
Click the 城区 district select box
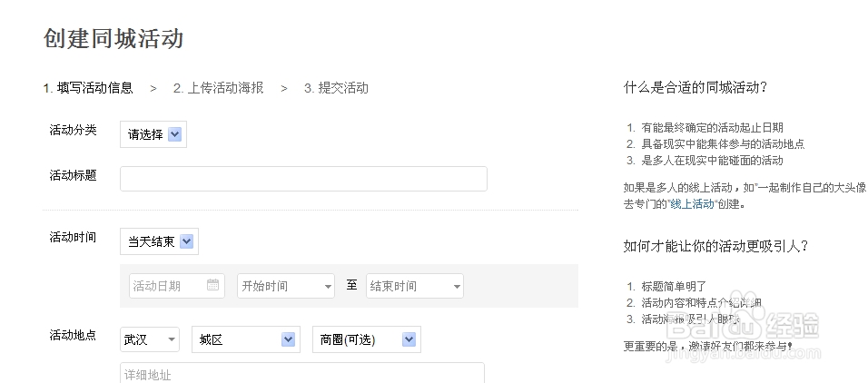pos(246,339)
